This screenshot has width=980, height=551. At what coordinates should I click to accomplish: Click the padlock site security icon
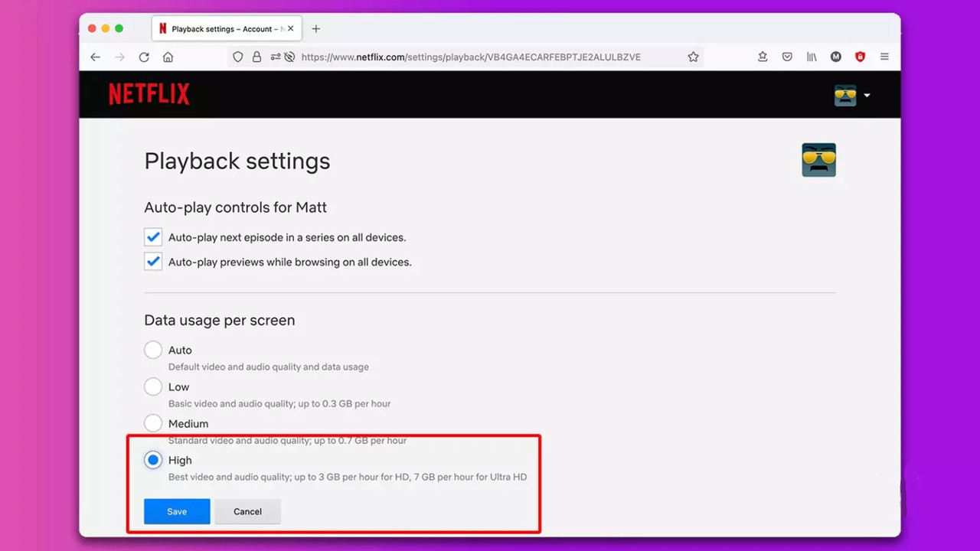pos(256,57)
